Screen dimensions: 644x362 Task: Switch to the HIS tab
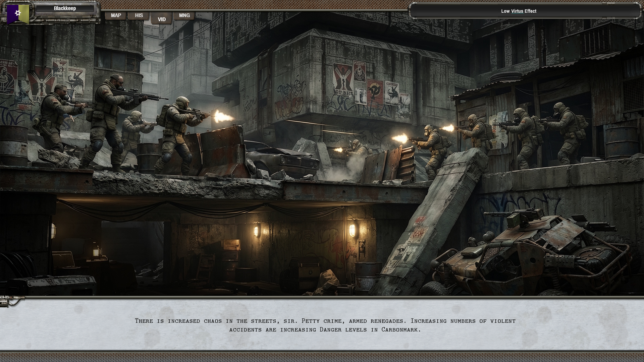point(138,15)
